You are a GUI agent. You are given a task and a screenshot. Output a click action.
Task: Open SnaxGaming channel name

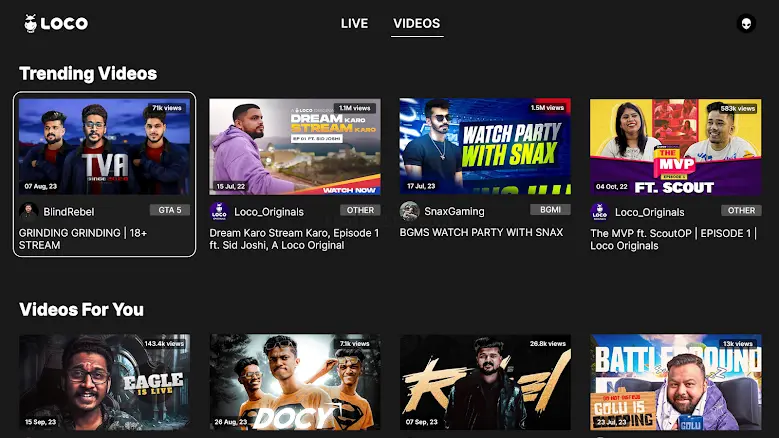click(x=455, y=212)
